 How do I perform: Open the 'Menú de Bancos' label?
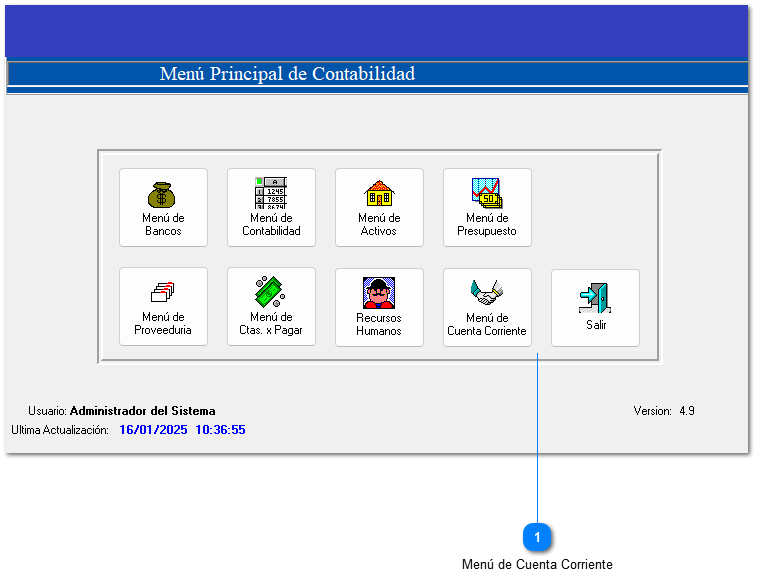point(163,225)
